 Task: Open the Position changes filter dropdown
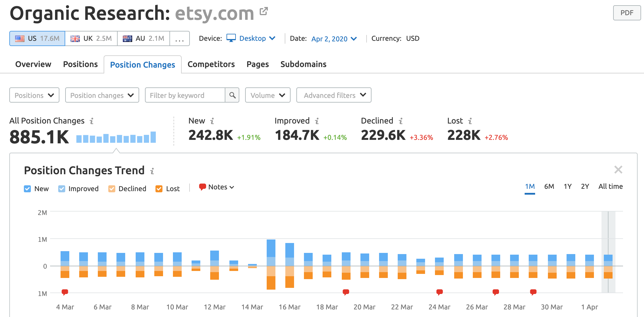pos(102,95)
